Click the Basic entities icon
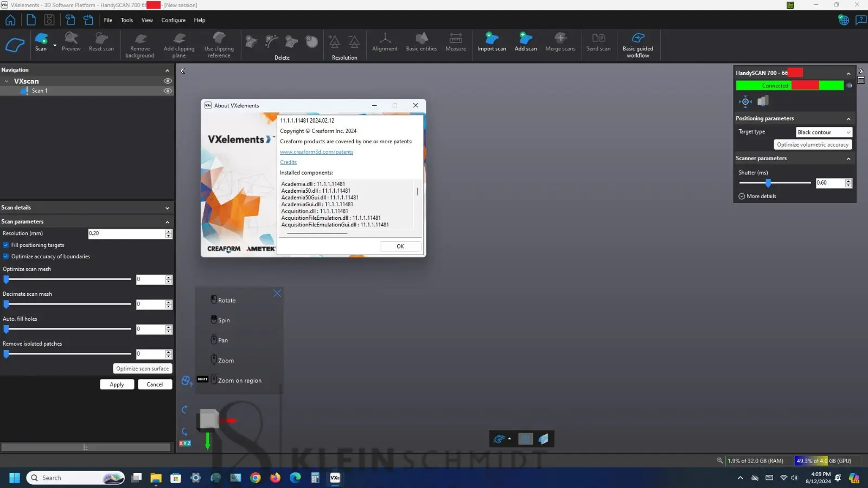This screenshot has height=488, width=868. pyautogui.click(x=421, y=39)
